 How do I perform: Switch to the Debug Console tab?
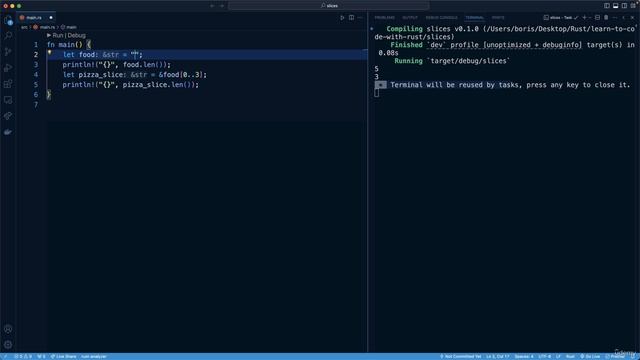[x=441, y=18]
